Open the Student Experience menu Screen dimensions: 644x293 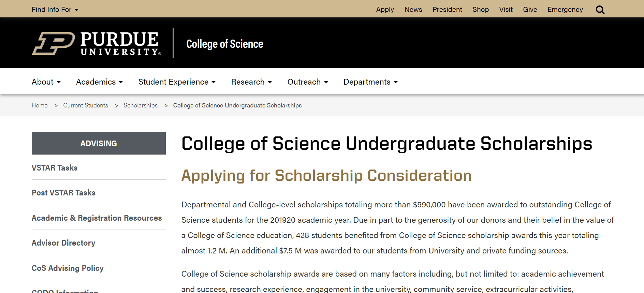[x=177, y=82]
